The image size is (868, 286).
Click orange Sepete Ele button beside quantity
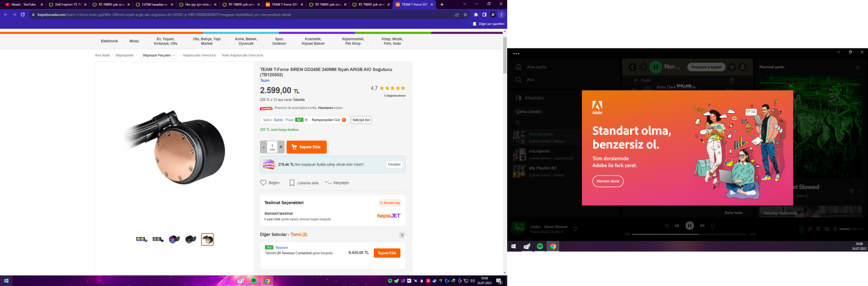click(x=307, y=147)
